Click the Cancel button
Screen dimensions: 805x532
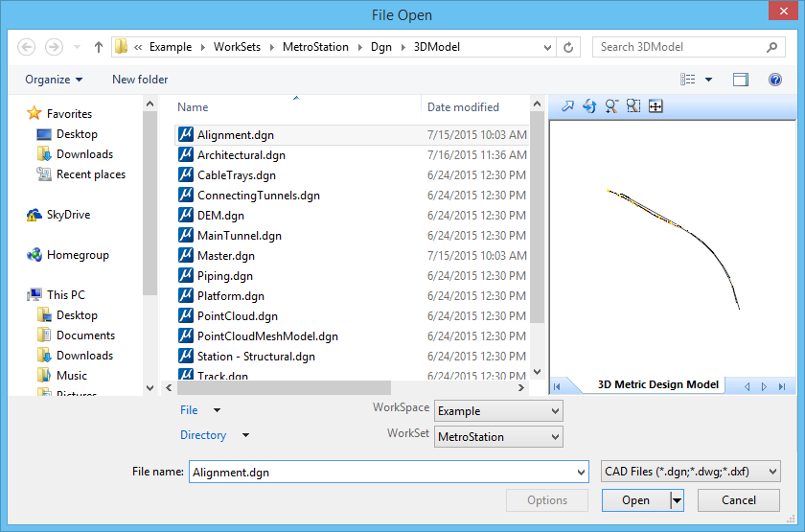739,500
